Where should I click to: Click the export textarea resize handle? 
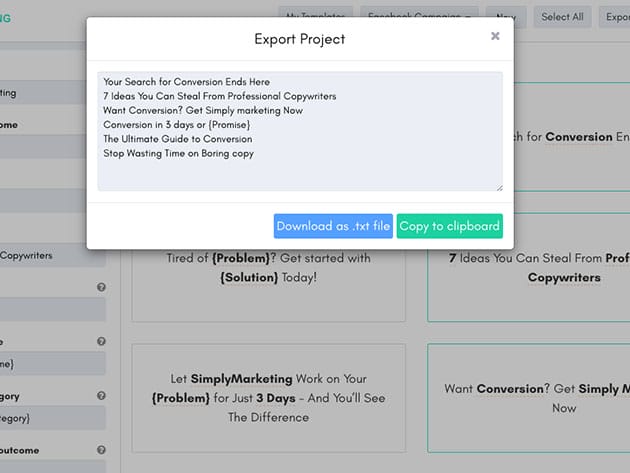[498, 186]
